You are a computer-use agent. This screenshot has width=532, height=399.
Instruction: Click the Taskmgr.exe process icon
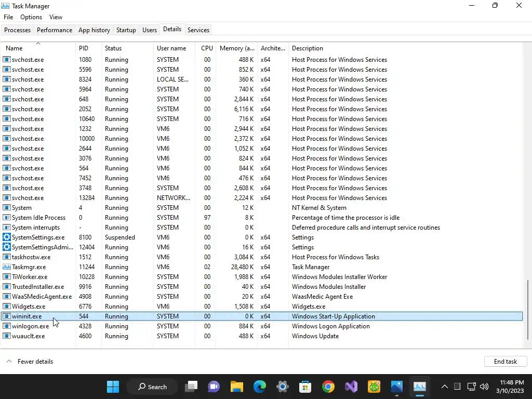pyautogui.click(x=6, y=267)
